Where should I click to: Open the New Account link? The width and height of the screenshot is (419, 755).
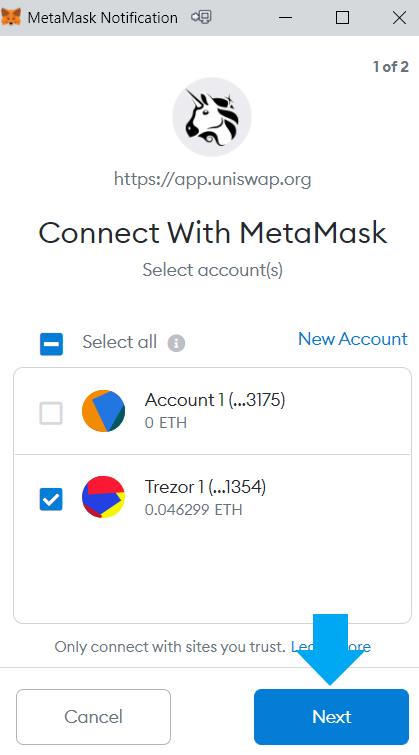[x=353, y=339]
